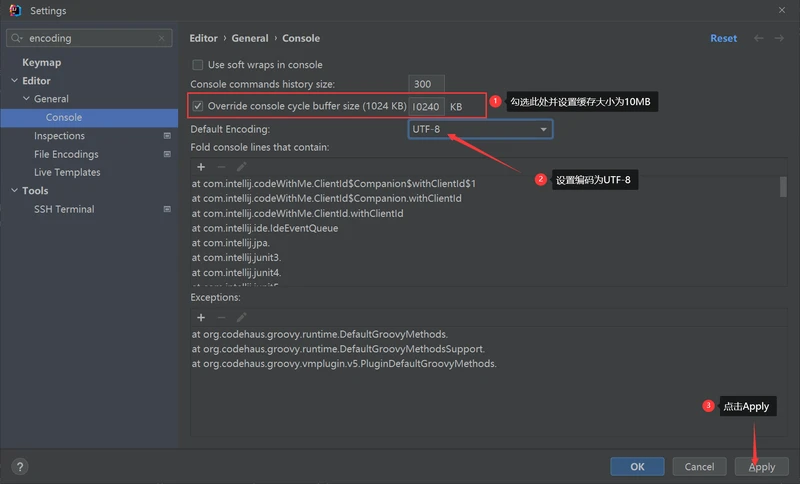This screenshot has width=800, height=484.
Task: Click the remove icon in fold console lines toolbar
Action: (x=221, y=166)
